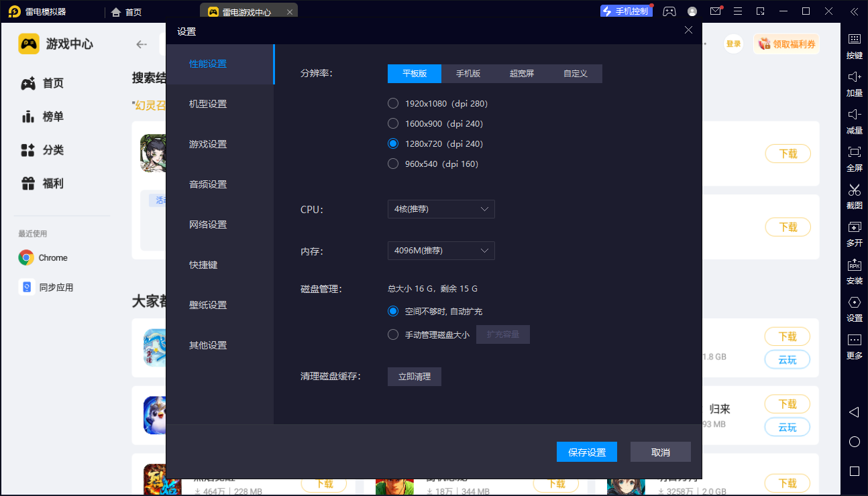
Task: Go to 首页 in the game center sidebar
Action: [x=43, y=83]
